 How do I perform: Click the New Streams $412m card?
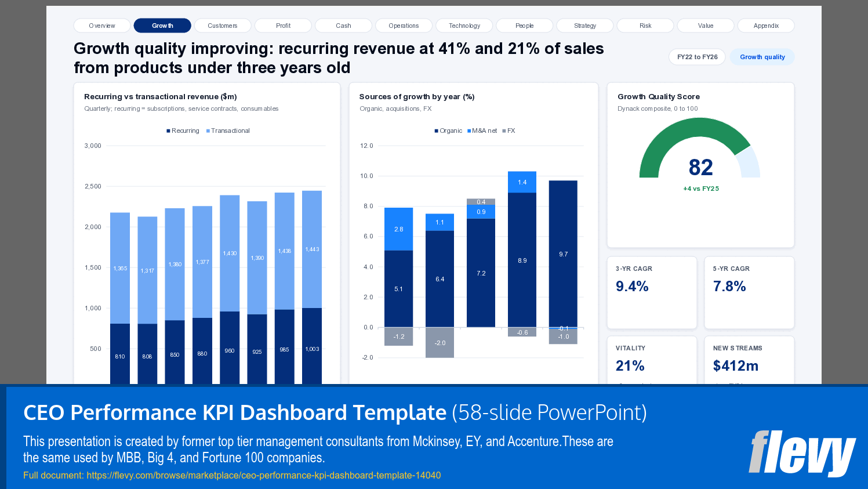point(749,360)
